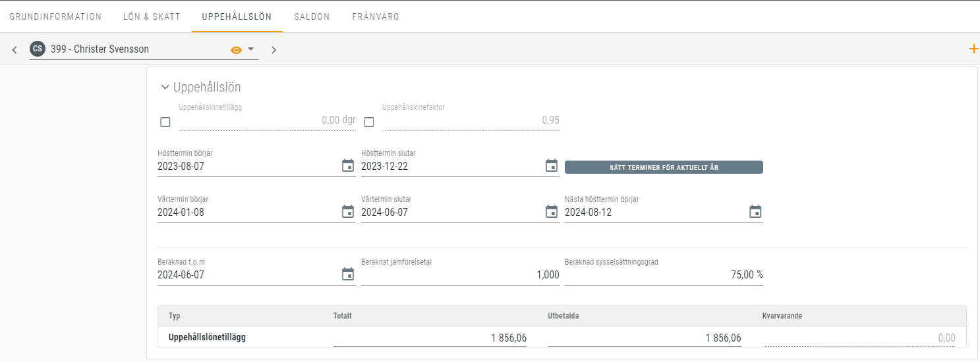
Task: Open calendar picker for Vårtermin börjar
Action: pos(348,212)
